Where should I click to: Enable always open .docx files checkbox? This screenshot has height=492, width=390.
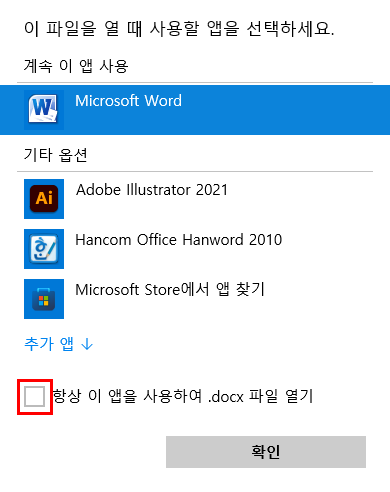point(35,397)
